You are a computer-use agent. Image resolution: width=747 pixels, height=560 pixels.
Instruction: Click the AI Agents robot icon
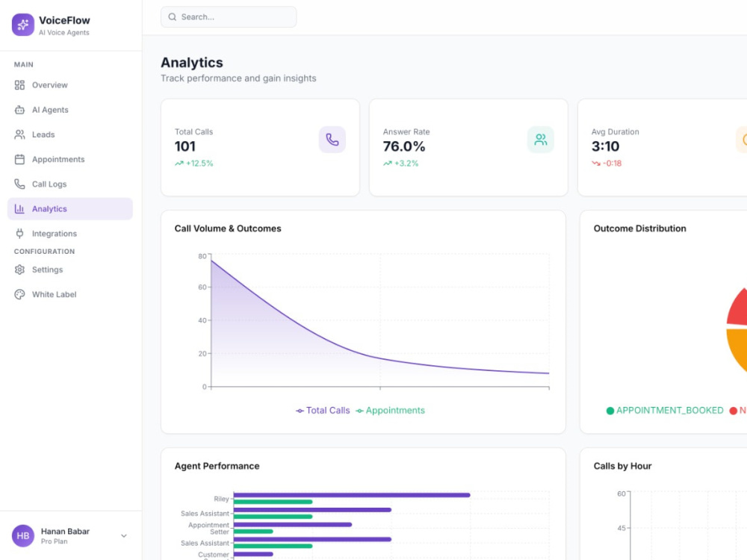point(19,110)
